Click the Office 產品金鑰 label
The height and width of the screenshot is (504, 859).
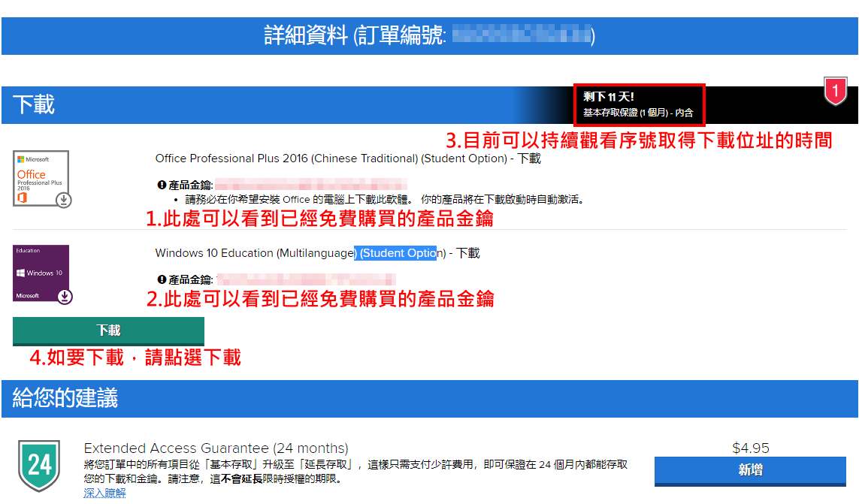pyautogui.click(x=190, y=186)
